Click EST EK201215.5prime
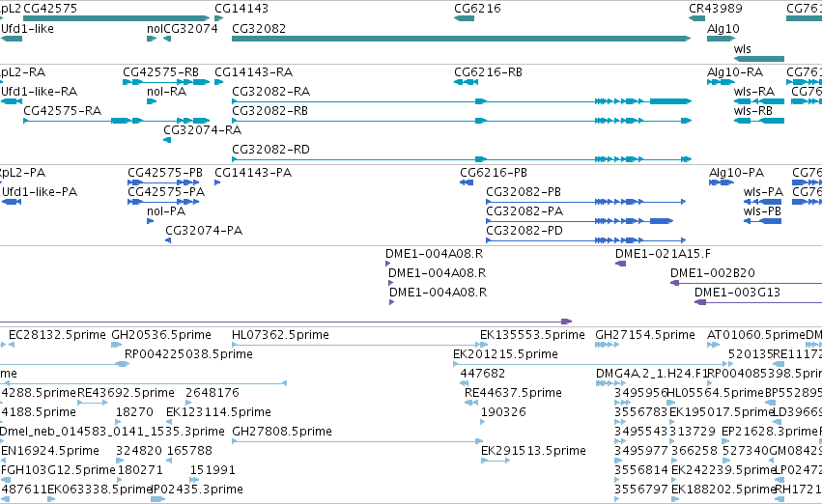The image size is (822, 504). (505, 354)
